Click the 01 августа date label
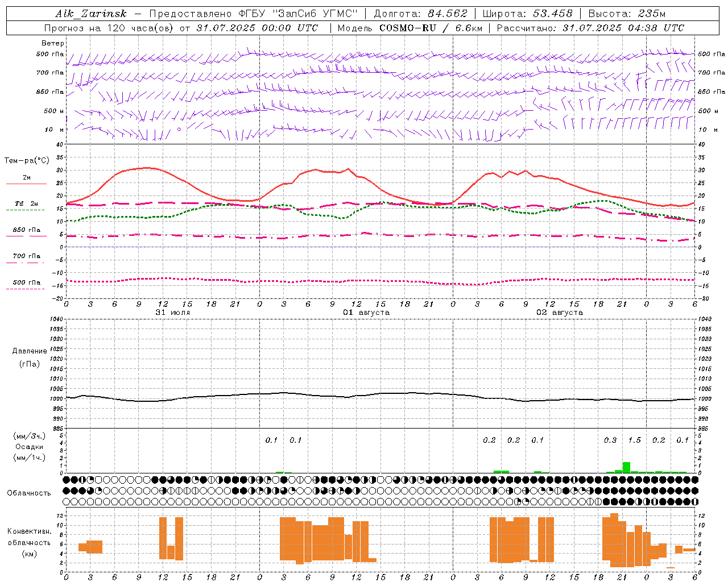728x582 pixels. [x=366, y=313]
